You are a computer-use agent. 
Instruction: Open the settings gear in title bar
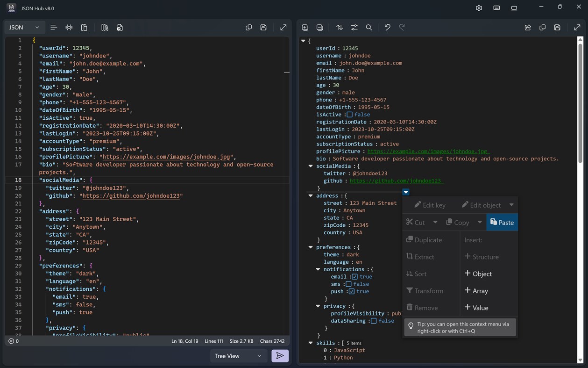pyautogui.click(x=479, y=8)
